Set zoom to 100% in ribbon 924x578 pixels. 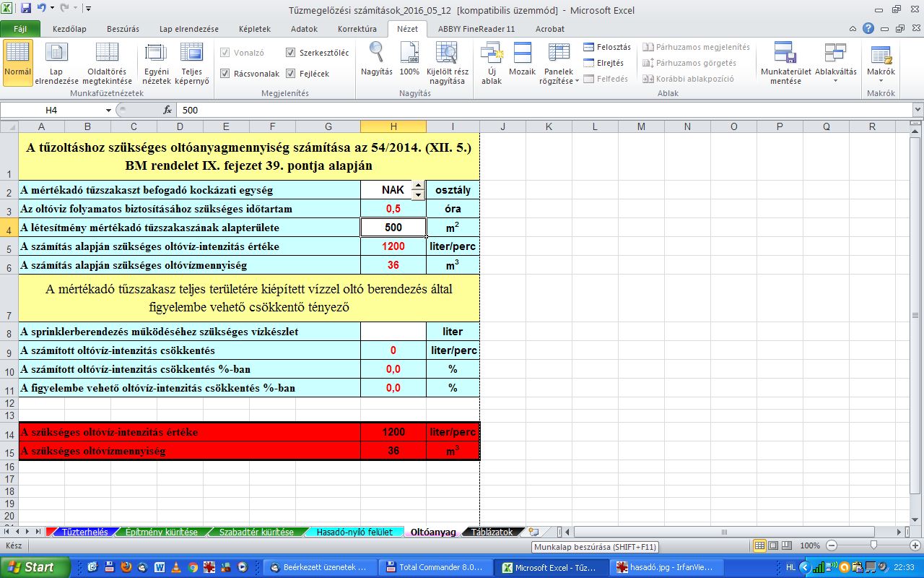(x=409, y=59)
